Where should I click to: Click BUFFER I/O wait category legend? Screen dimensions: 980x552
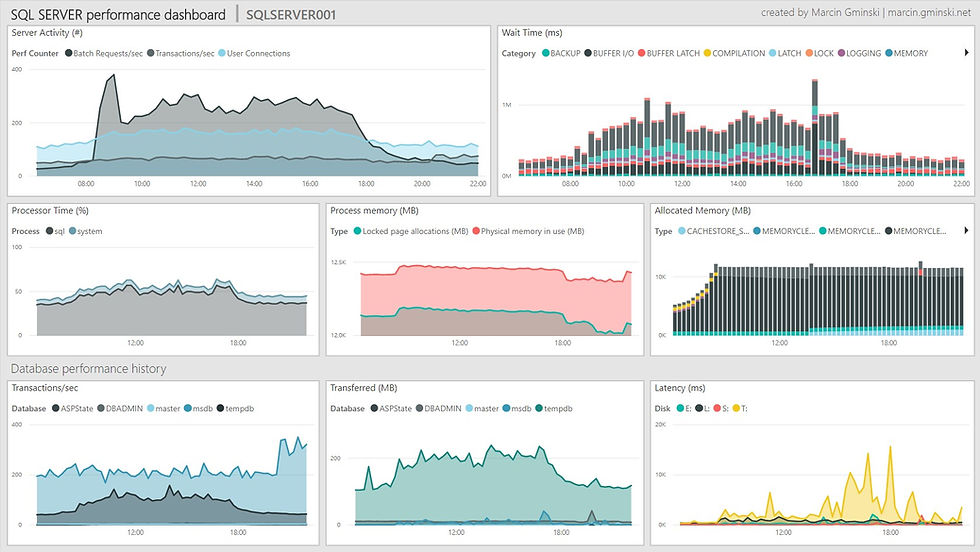point(609,53)
